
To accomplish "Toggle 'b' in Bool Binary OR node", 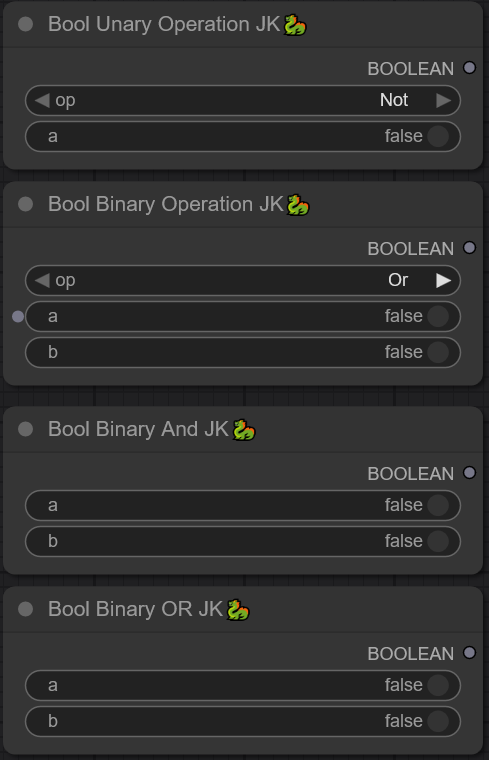I will tap(242, 722).
